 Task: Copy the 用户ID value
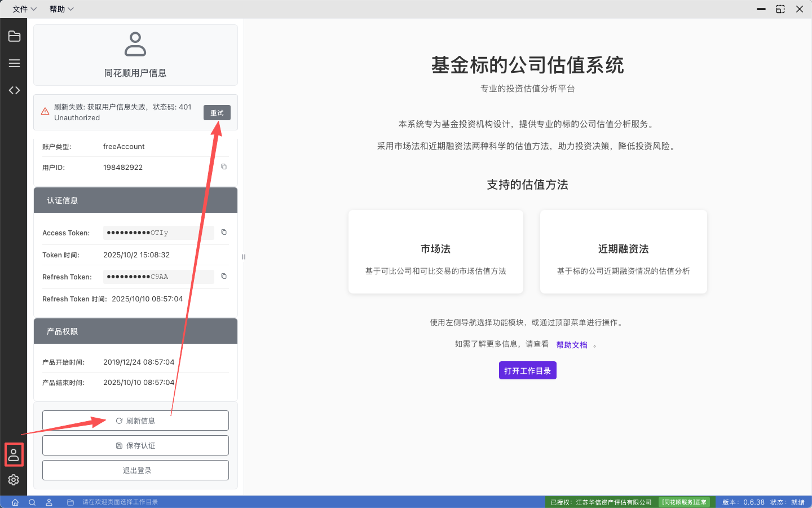click(x=224, y=167)
